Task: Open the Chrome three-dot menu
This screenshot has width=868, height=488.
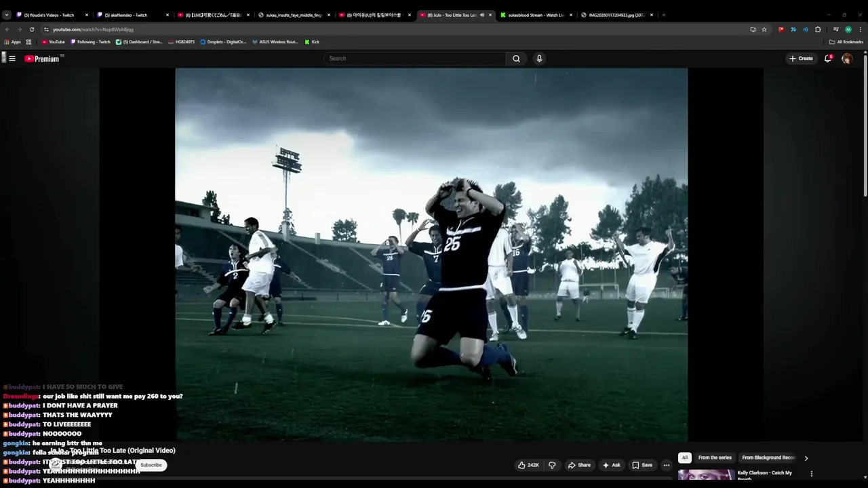Action: (861, 29)
